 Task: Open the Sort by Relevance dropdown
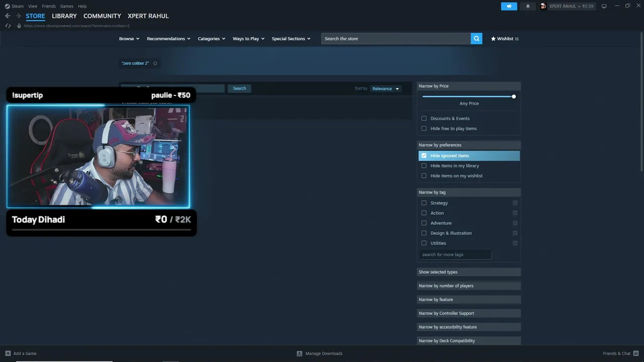click(386, 88)
